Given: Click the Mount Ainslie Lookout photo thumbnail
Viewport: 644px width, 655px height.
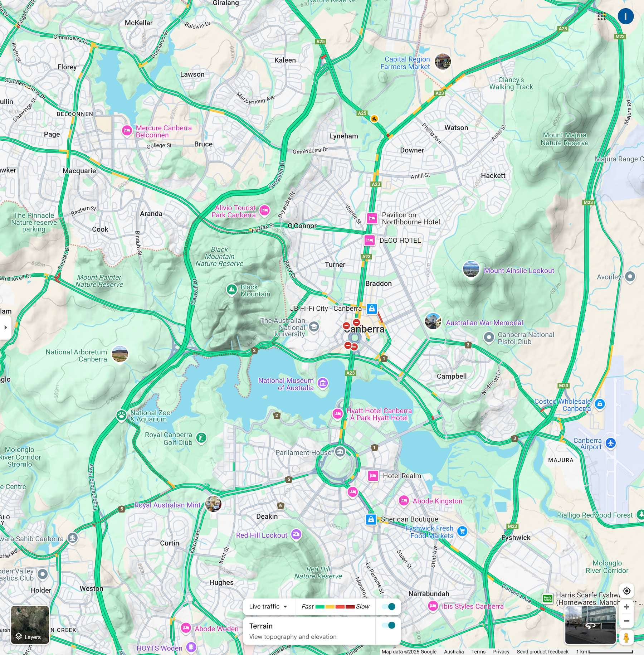Looking at the screenshot, I should pos(471,270).
